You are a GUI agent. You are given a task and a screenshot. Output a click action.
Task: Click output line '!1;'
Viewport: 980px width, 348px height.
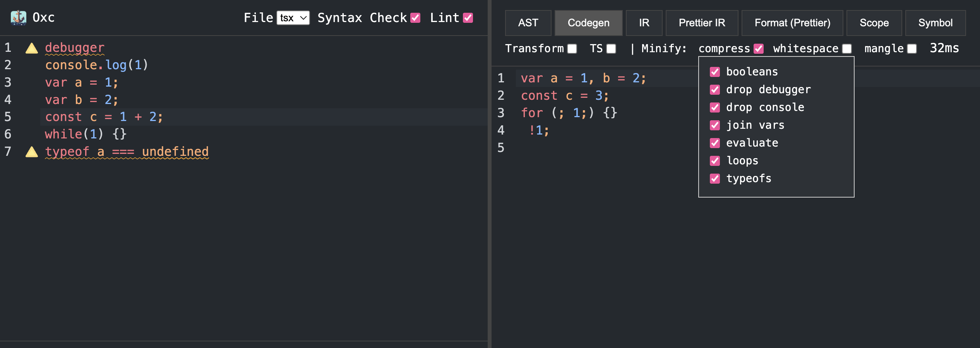pos(539,131)
